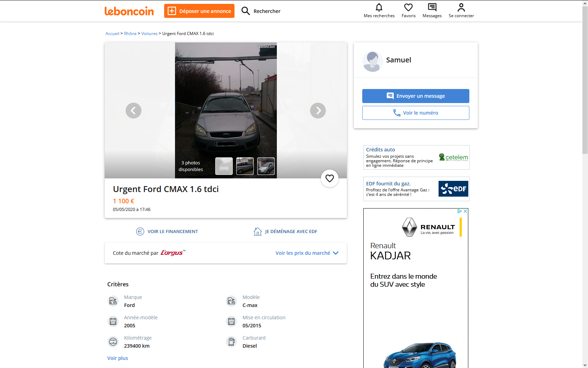Open Samuel seller name
Screen dimensions: 588x368
[x=399, y=60]
